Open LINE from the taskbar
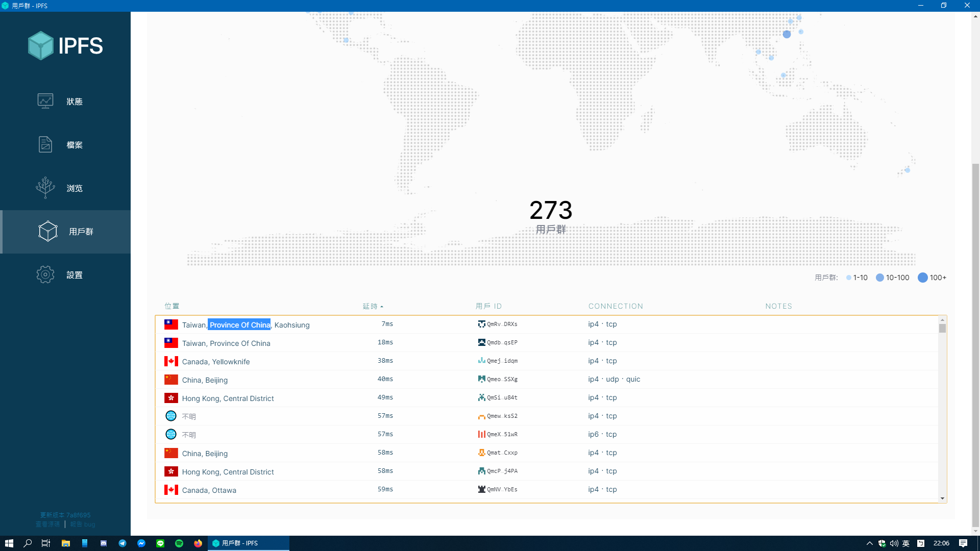This screenshot has width=980, height=551. 160,543
